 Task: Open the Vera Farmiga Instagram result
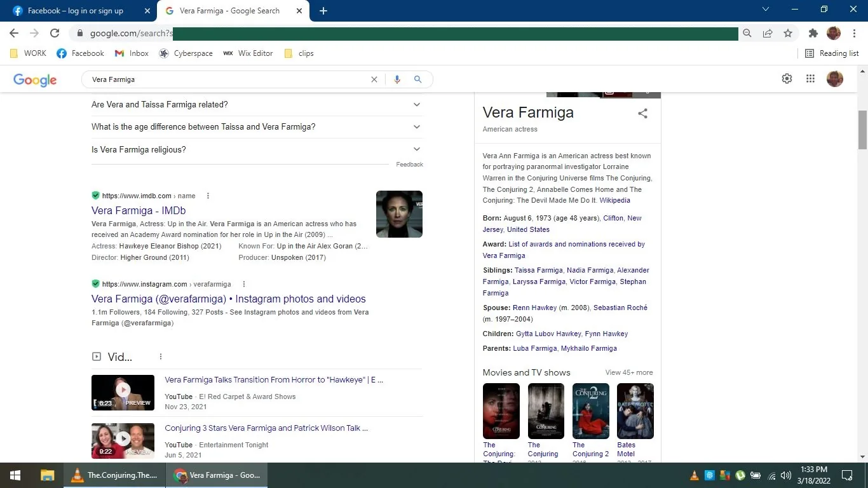[229, 299]
